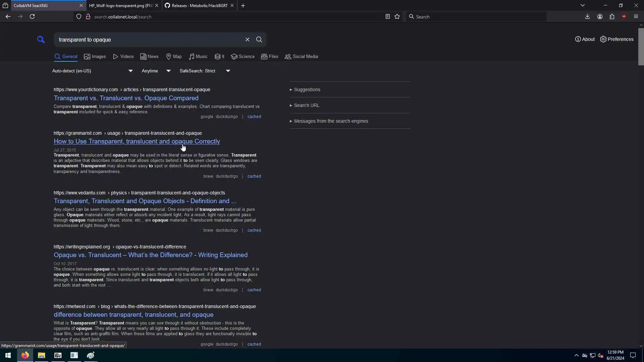
Task: Open the Anytime time range dropdown
Action: click(x=156, y=71)
